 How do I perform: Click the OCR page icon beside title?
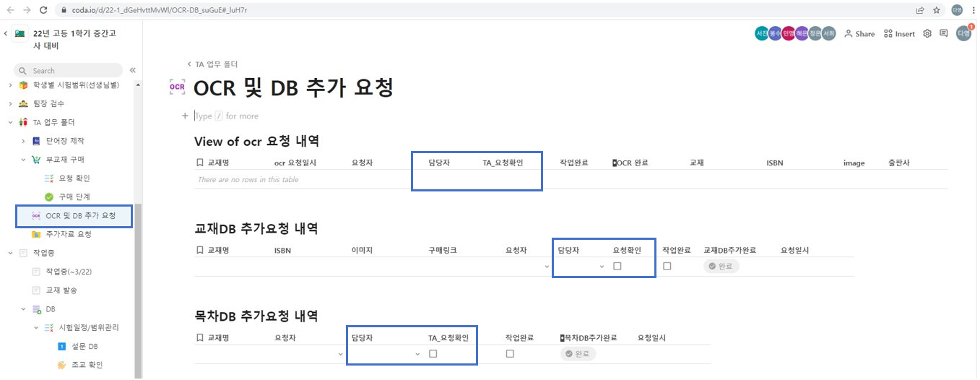pyautogui.click(x=177, y=87)
